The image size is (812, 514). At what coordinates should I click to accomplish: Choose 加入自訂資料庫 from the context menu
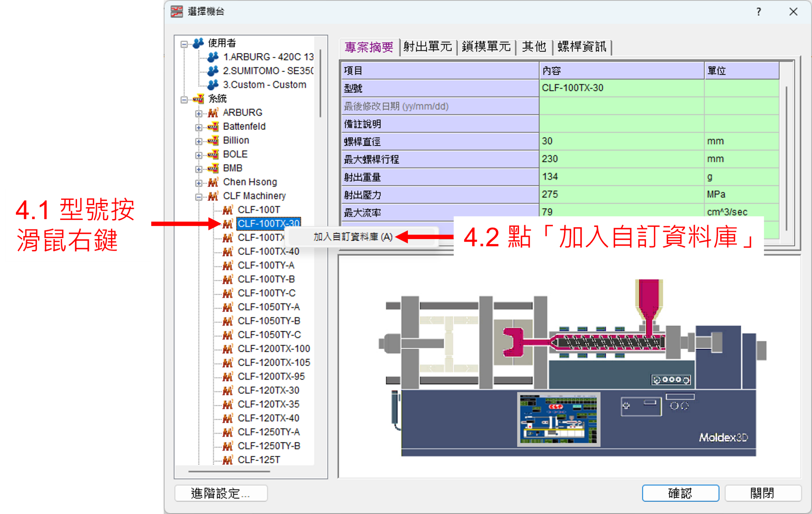pos(352,237)
